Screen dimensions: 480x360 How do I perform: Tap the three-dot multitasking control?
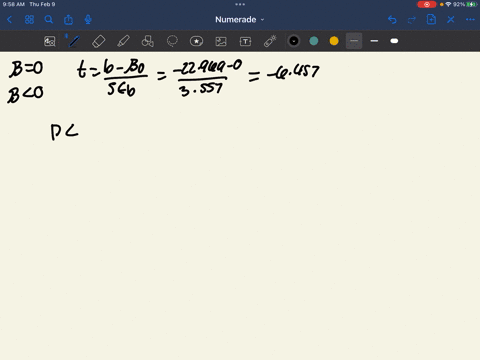coord(240,4)
